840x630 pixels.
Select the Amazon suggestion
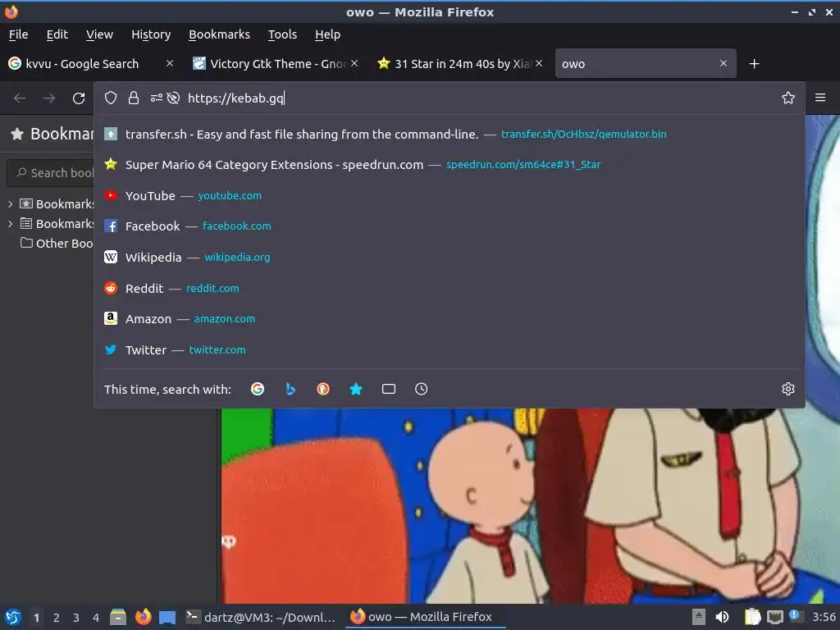pos(450,319)
